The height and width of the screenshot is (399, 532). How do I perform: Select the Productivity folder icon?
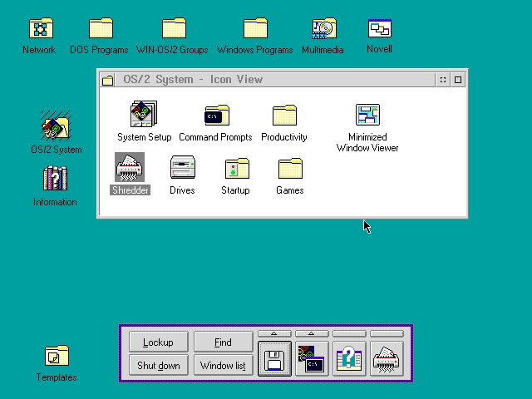point(284,115)
